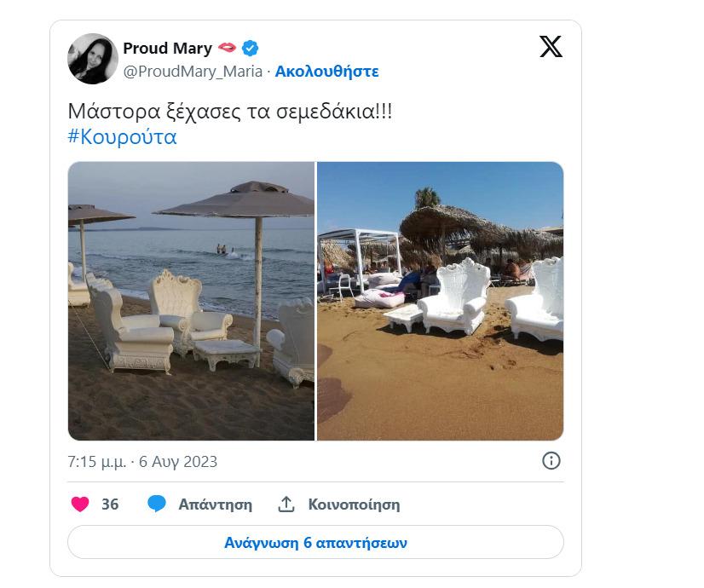The image size is (704, 588).
Task: Click the Απάντηση reply label
Action: coord(215,504)
